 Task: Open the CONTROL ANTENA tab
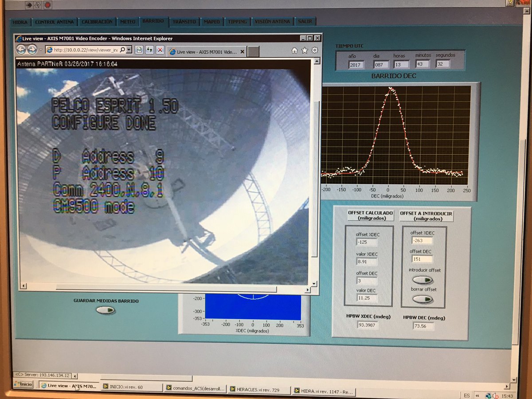(54, 22)
